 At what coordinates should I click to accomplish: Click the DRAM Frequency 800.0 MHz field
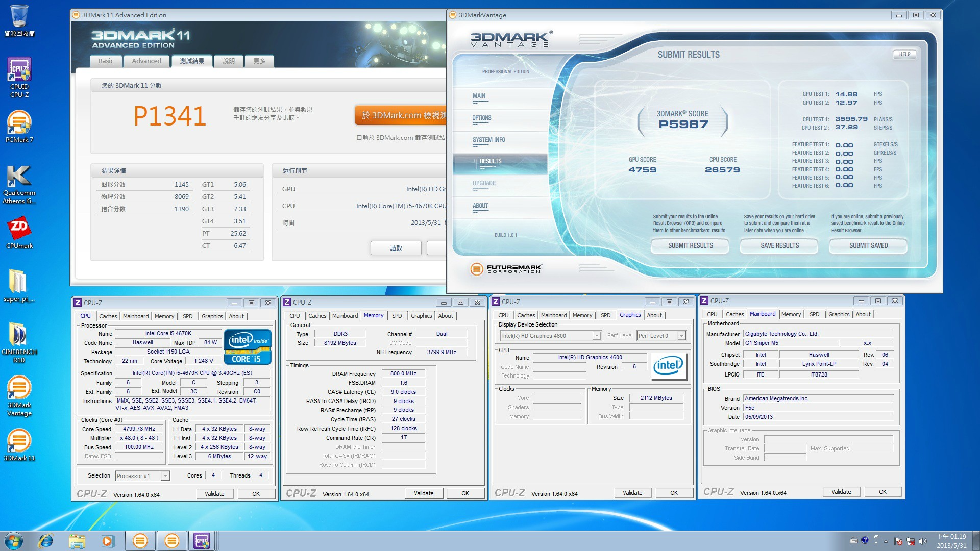pyautogui.click(x=403, y=373)
